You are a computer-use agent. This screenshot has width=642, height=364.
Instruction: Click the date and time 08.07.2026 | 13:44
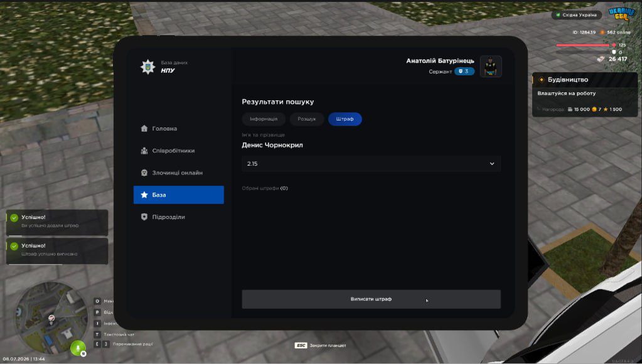coord(24,359)
